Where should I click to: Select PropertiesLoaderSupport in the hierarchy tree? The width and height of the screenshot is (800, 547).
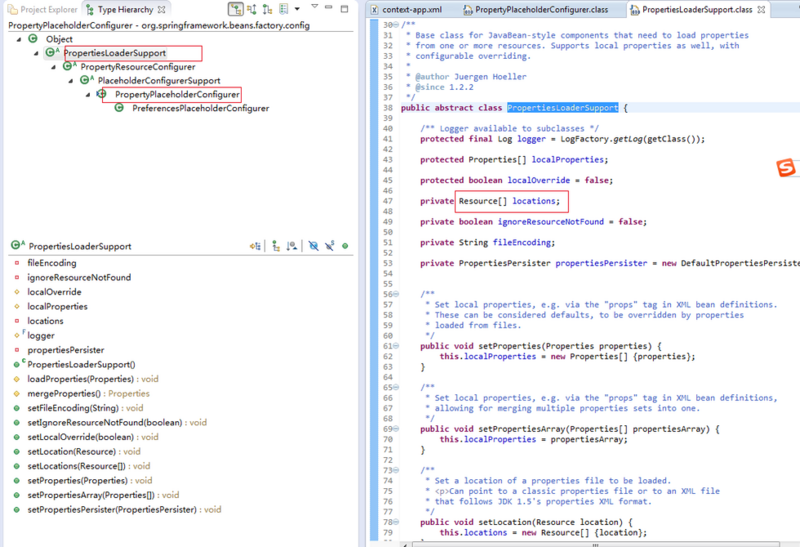[115, 53]
